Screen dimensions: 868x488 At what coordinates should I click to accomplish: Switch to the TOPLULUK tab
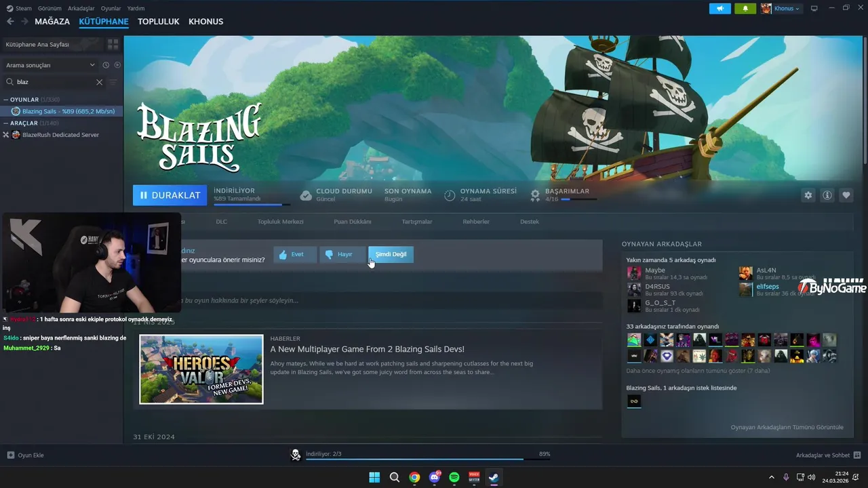click(158, 22)
